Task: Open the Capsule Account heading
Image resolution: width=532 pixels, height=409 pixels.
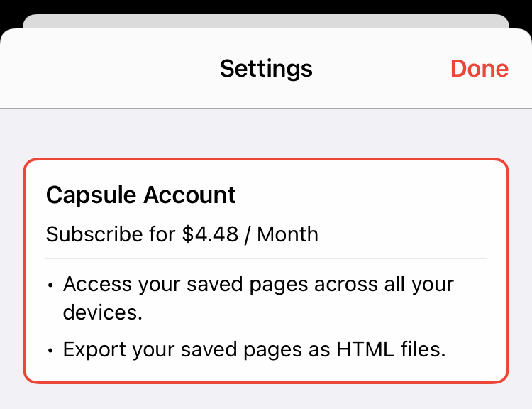Action: pos(141,195)
